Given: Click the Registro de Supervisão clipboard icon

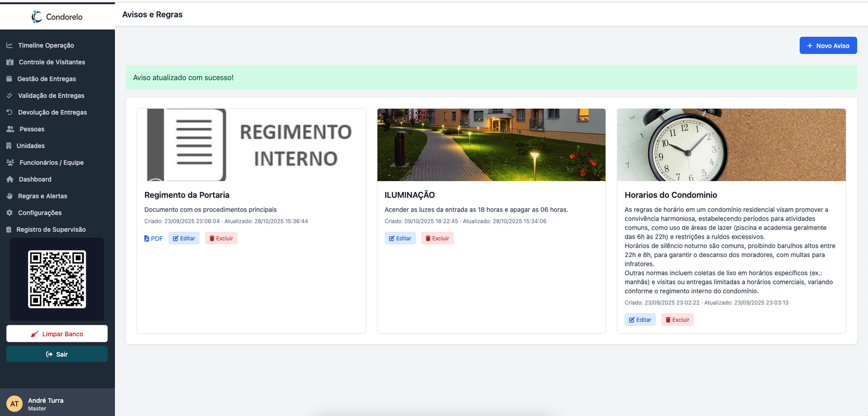Looking at the screenshot, I should tap(9, 230).
